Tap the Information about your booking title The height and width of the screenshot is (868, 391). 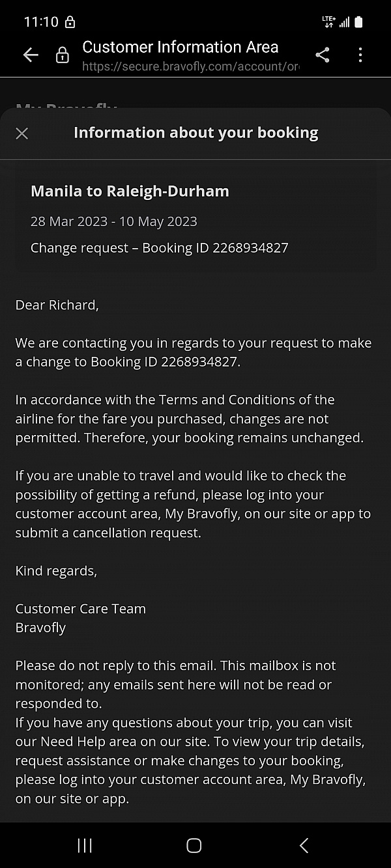coord(195,133)
